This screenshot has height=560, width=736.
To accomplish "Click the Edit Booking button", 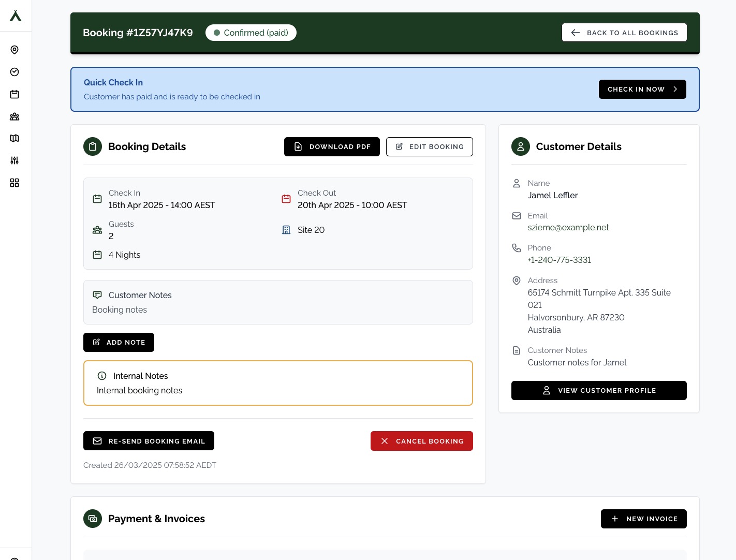I will click(429, 146).
